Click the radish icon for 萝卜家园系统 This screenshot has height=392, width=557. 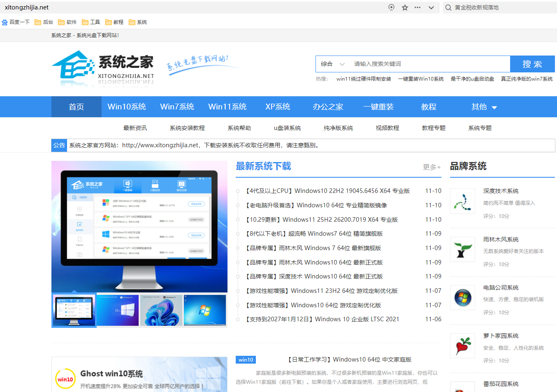pyautogui.click(x=462, y=346)
